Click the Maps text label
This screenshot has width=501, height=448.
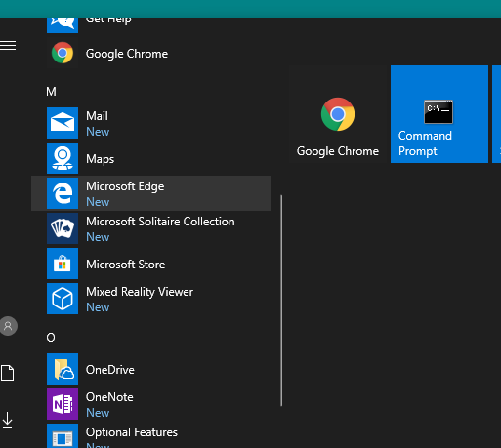[x=100, y=159]
